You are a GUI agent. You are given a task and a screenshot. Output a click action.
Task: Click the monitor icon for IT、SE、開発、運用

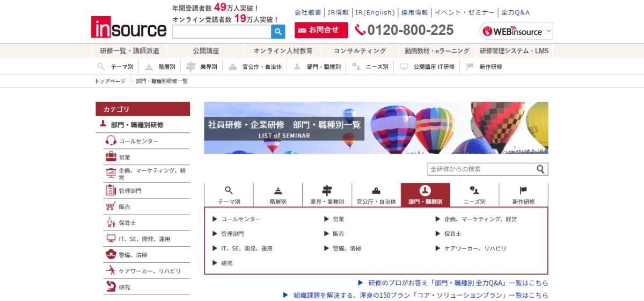111,239
